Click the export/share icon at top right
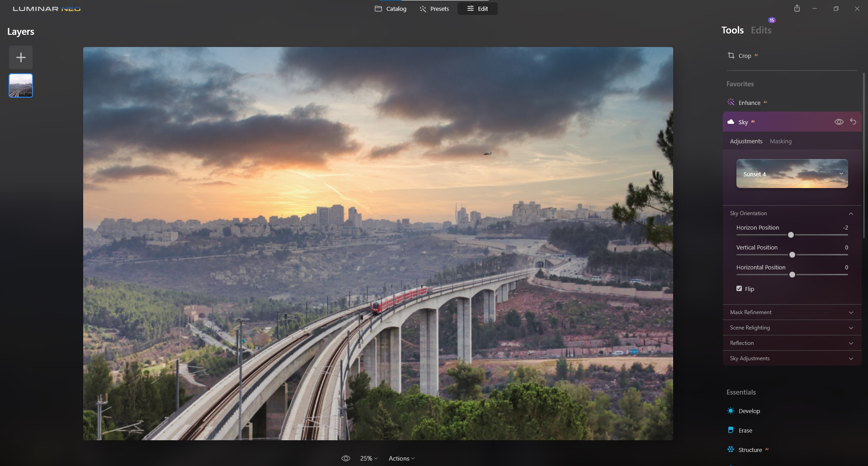Viewport: 868px width, 466px height. [797, 8]
